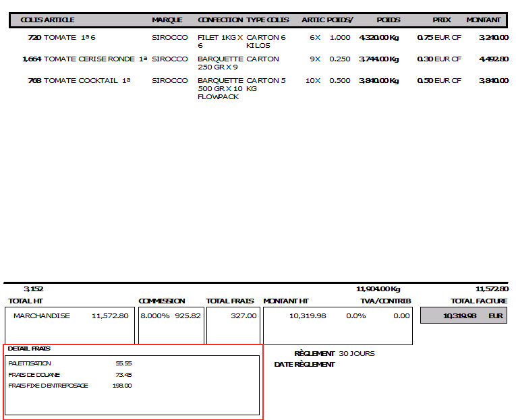Click the FILET 1KG X 6 confection cell

[220, 42]
